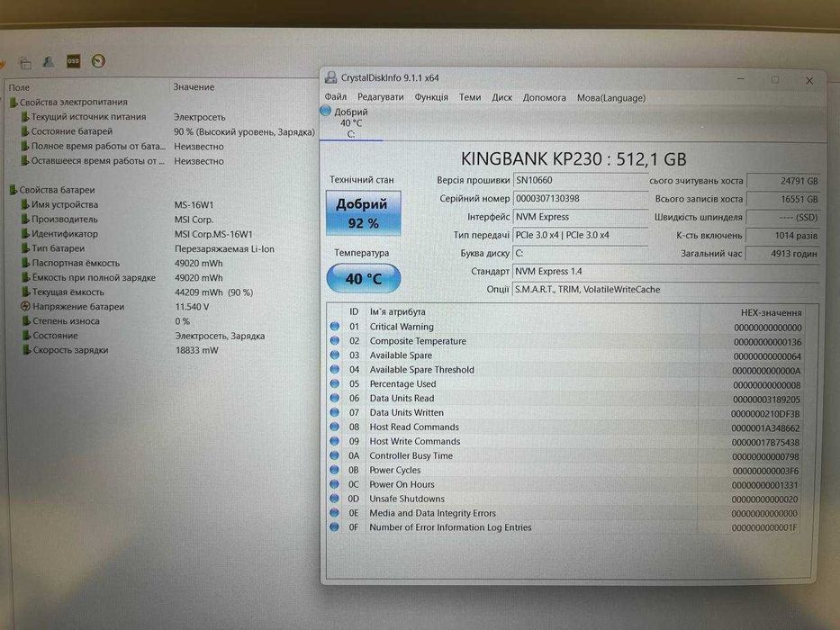Open the Редагувати menu
Screen dimensions: 840x630
coord(380,97)
